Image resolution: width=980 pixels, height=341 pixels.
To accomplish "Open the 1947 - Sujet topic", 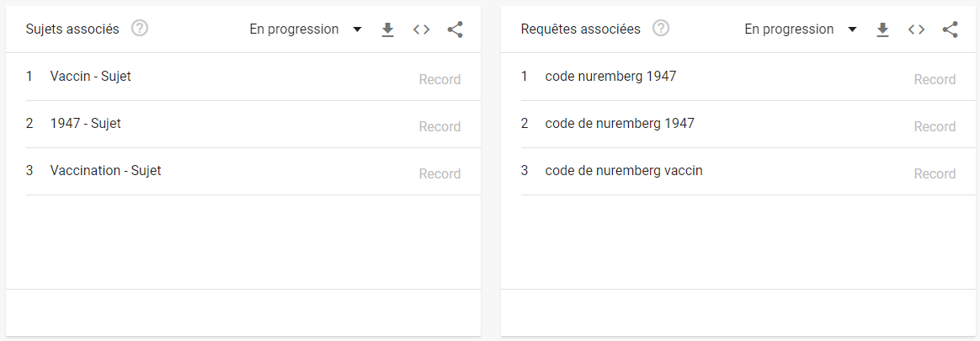I will (85, 124).
